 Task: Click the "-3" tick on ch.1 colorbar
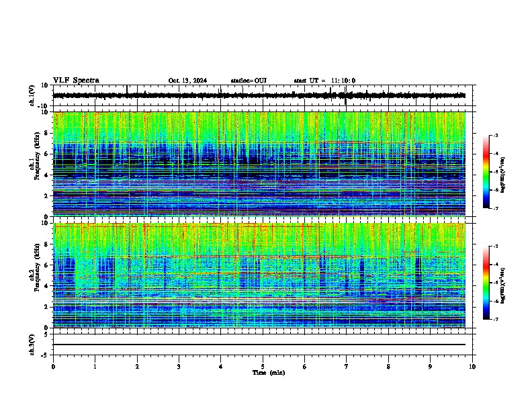tap(496, 135)
